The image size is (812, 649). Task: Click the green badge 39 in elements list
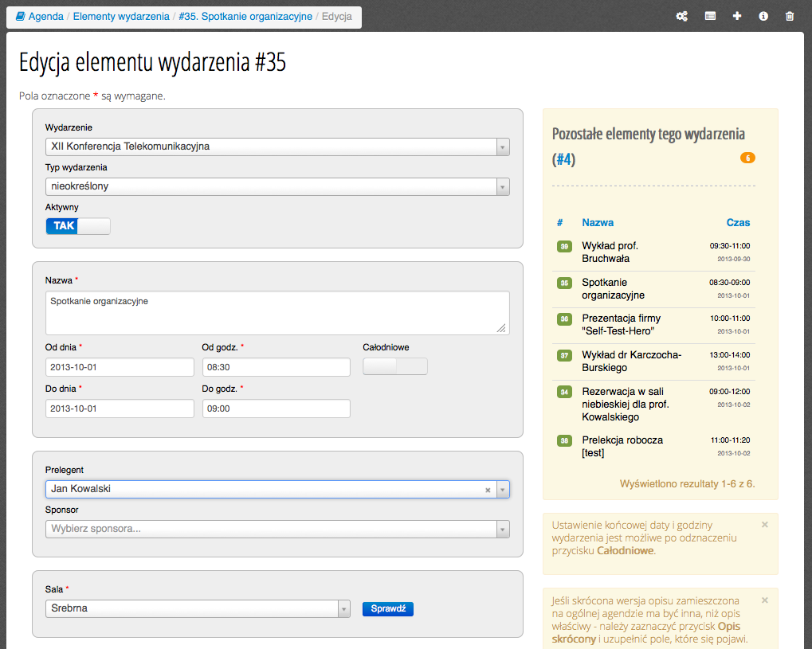pyautogui.click(x=564, y=246)
